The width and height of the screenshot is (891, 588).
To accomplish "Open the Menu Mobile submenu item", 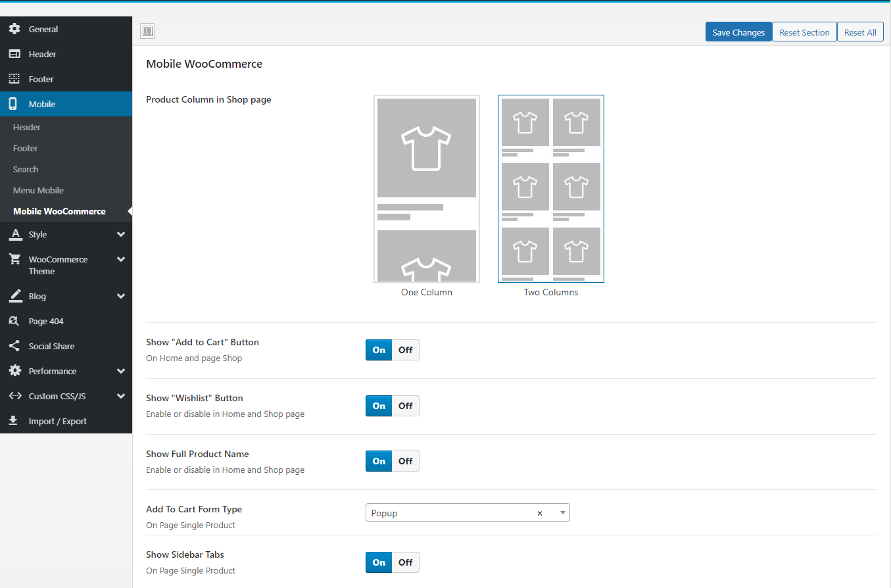I will click(38, 190).
